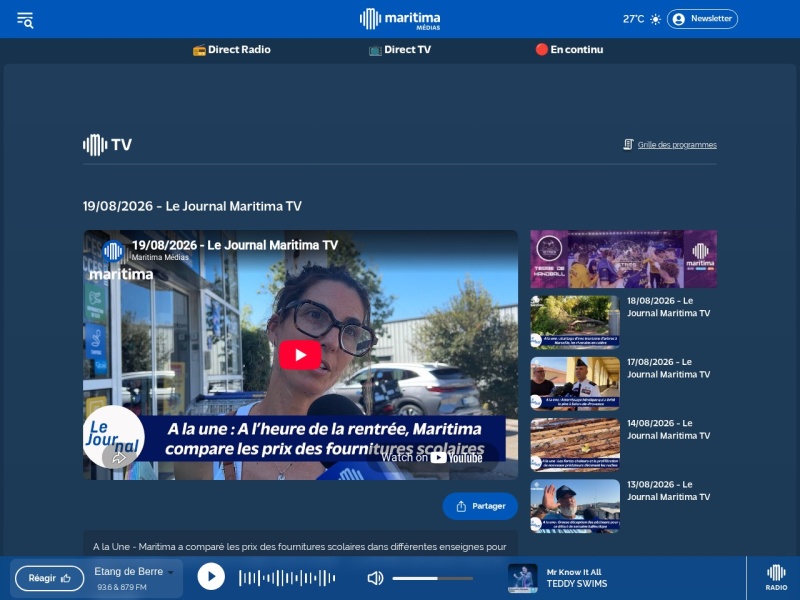Adjust the radio volume slider

click(433, 578)
